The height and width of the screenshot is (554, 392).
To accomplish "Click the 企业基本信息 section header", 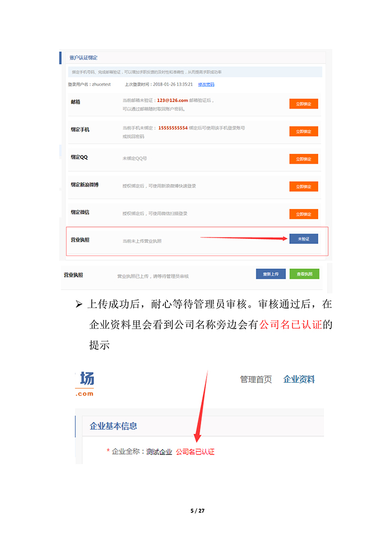I will pyautogui.click(x=113, y=426).
